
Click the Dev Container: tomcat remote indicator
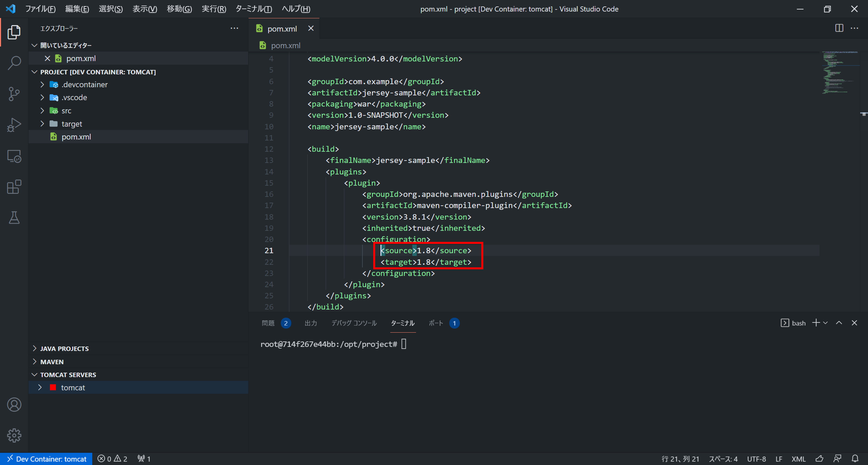(x=47, y=459)
